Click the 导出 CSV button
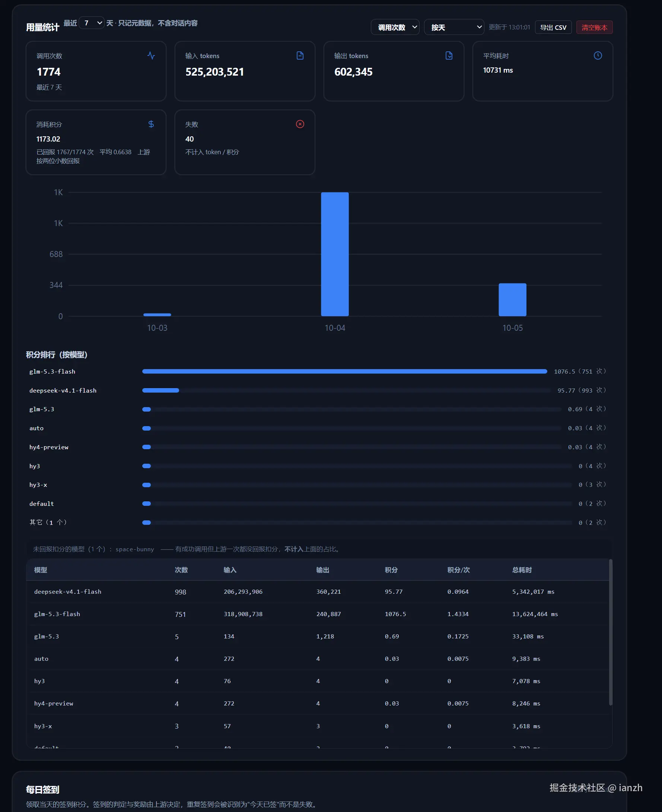662x812 pixels. [x=553, y=27]
